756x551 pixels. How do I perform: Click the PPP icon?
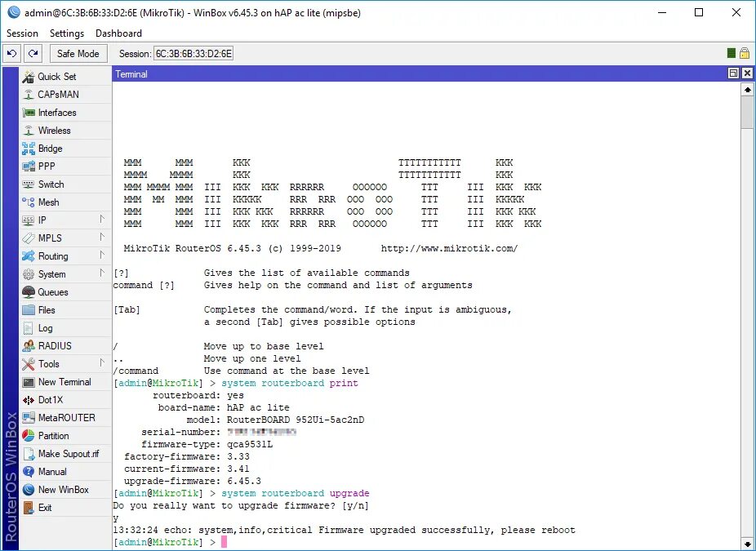[x=29, y=167]
